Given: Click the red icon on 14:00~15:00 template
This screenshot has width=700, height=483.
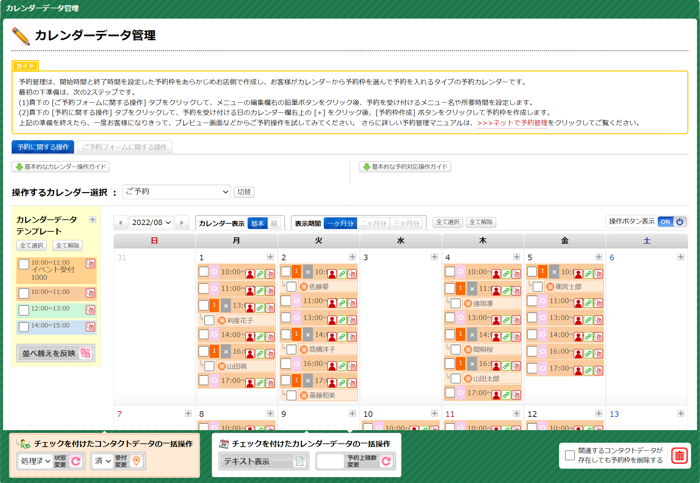Looking at the screenshot, I should pos(90,327).
